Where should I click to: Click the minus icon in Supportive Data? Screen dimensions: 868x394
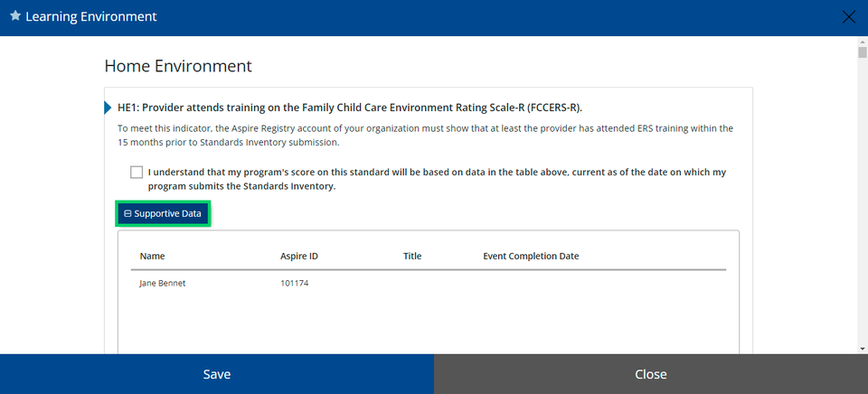pyautogui.click(x=127, y=213)
